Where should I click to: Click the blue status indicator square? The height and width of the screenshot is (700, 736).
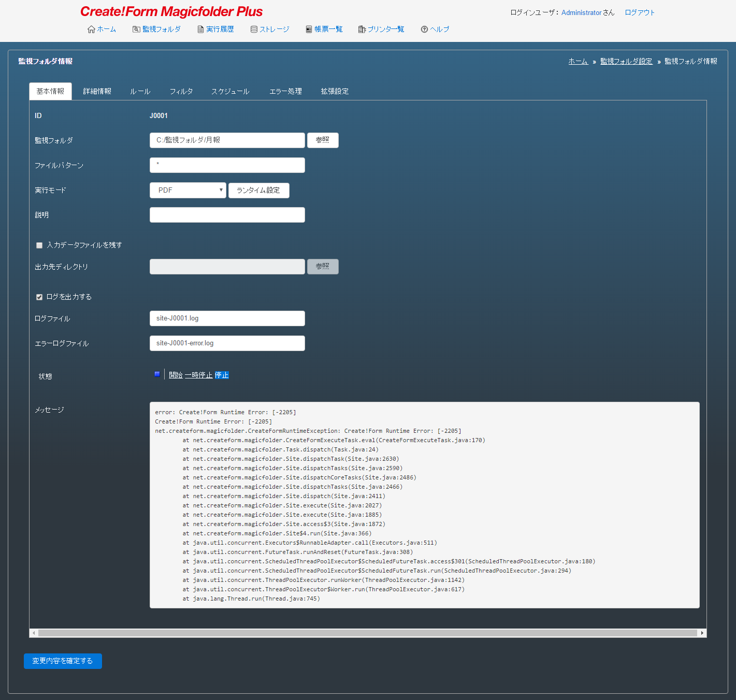(157, 374)
